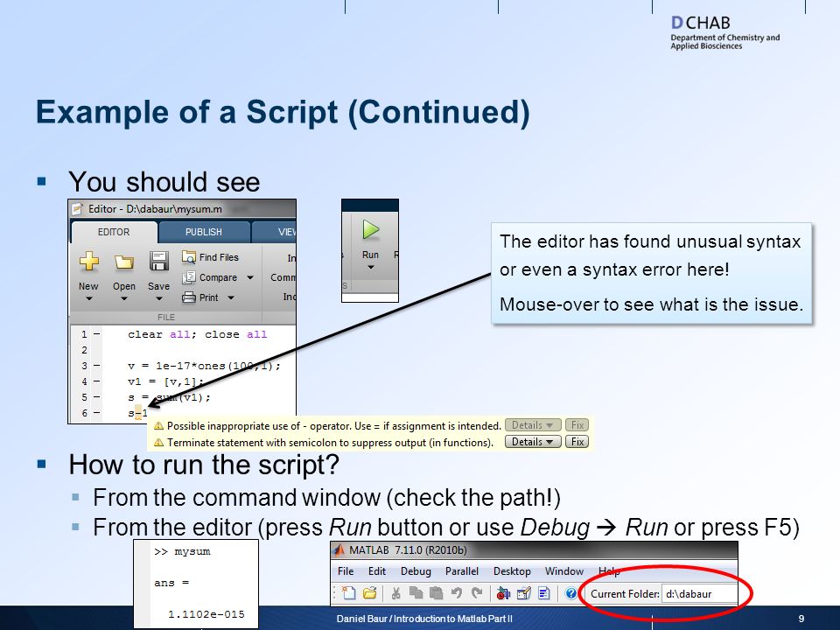
Task: Open the dropdown arrow below Run
Action: tap(370, 267)
